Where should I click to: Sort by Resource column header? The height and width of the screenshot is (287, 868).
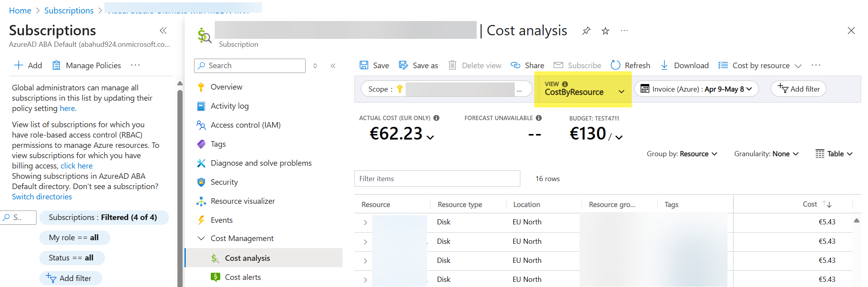[376, 205]
